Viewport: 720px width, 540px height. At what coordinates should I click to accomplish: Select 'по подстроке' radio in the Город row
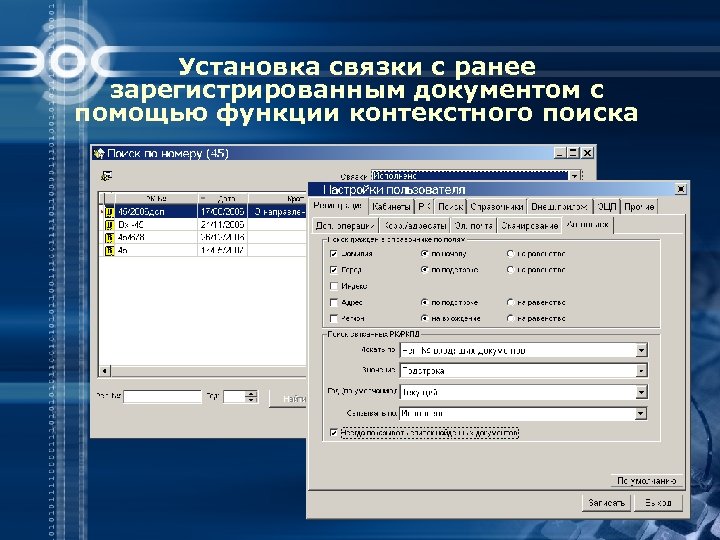pyautogui.click(x=425, y=270)
